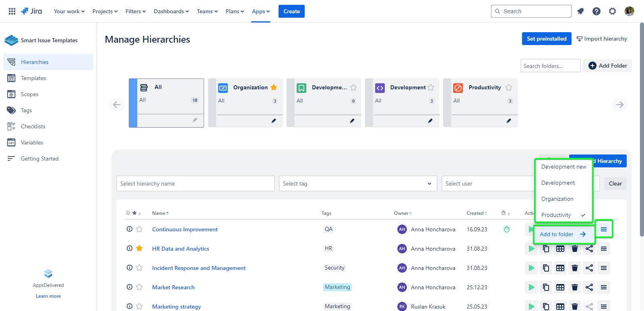644x311 pixels.
Task: Toggle favorite star on the Productivity folder
Action: (x=509, y=87)
